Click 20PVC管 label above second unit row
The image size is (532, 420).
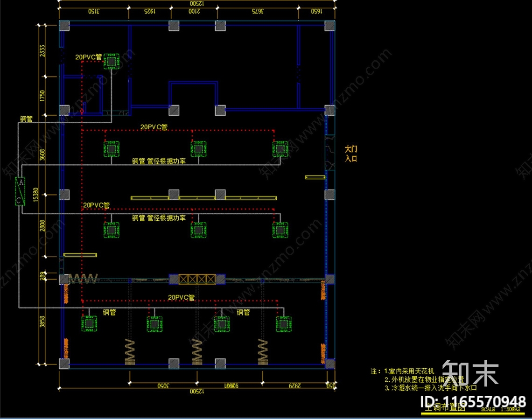[x=154, y=127]
